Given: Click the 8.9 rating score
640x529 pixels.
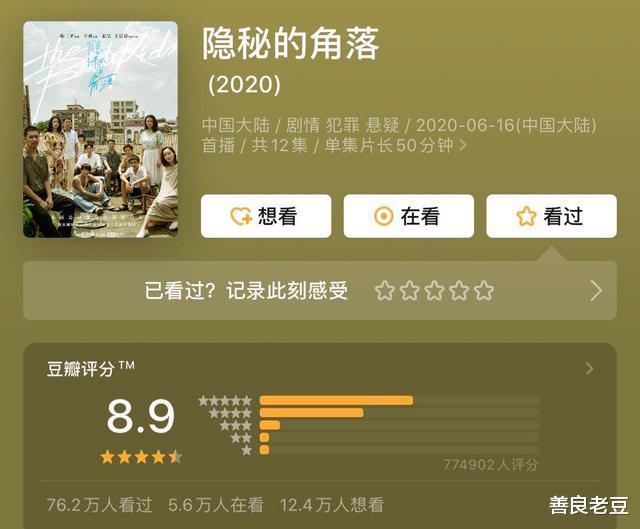Looking at the screenshot, I should [x=141, y=416].
